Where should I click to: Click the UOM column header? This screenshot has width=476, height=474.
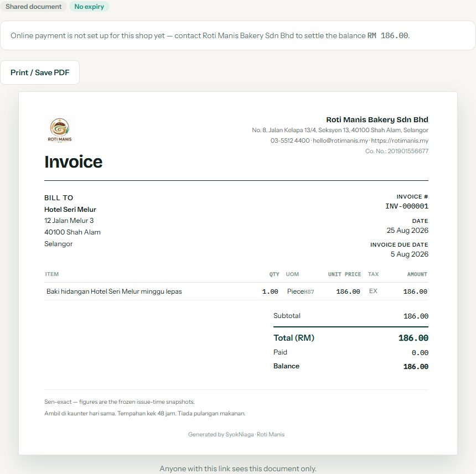pyautogui.click(x=292, y=274)
